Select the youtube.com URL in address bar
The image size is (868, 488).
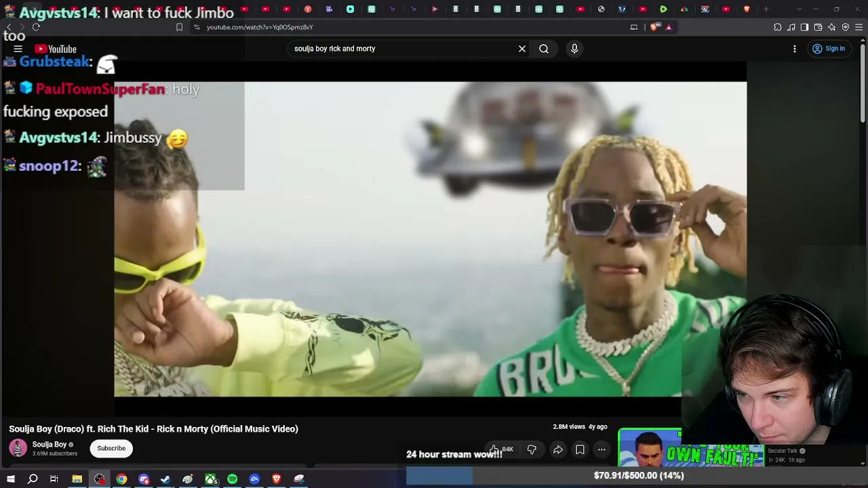[260, 27]
